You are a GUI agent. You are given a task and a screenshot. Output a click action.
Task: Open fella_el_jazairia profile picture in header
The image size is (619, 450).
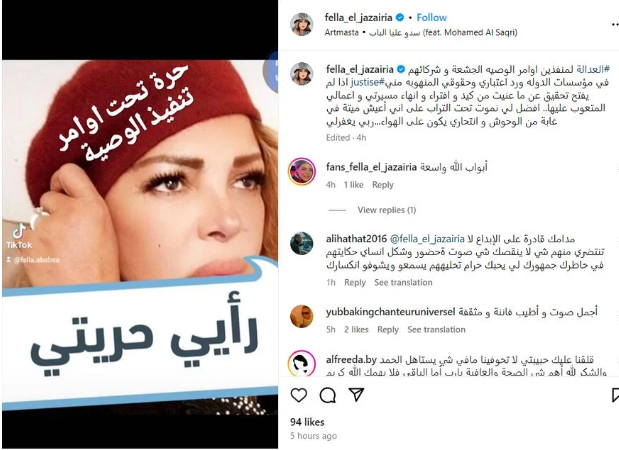pos(302,24)
